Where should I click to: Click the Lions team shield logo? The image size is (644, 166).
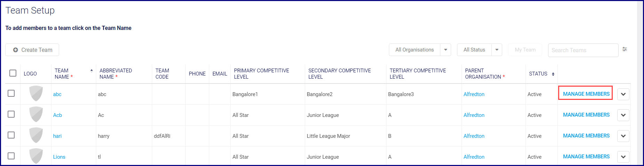point(36,156)
